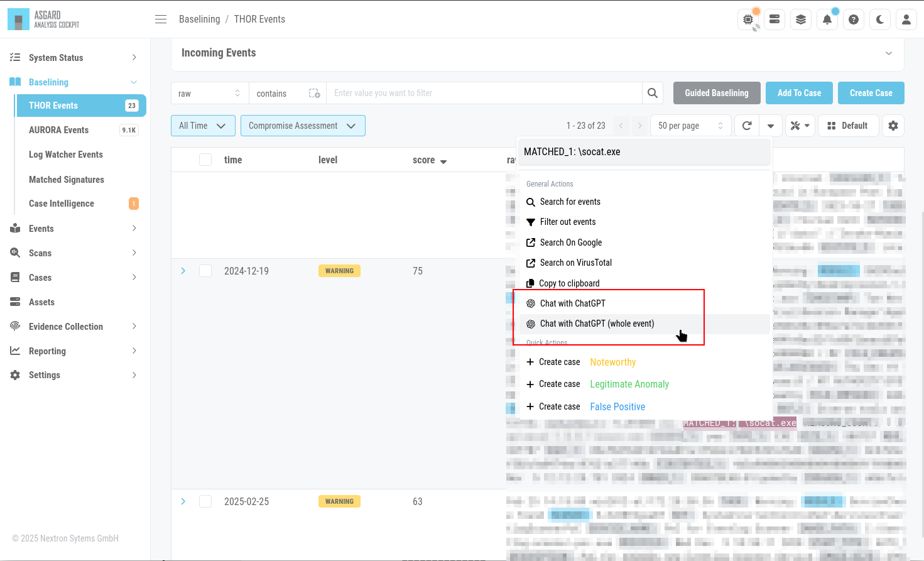
Task: Open the notifications bell
Action: (827, 19)
